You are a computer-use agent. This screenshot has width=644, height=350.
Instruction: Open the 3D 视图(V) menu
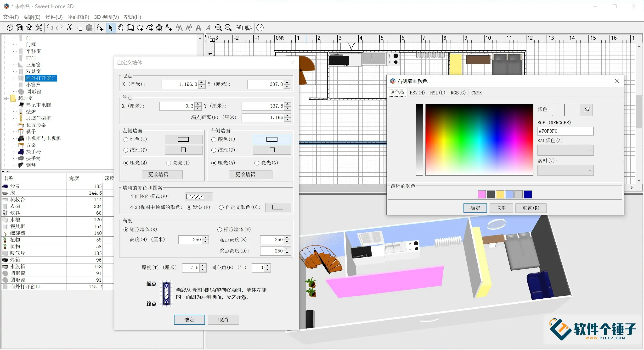click(107, 17)
